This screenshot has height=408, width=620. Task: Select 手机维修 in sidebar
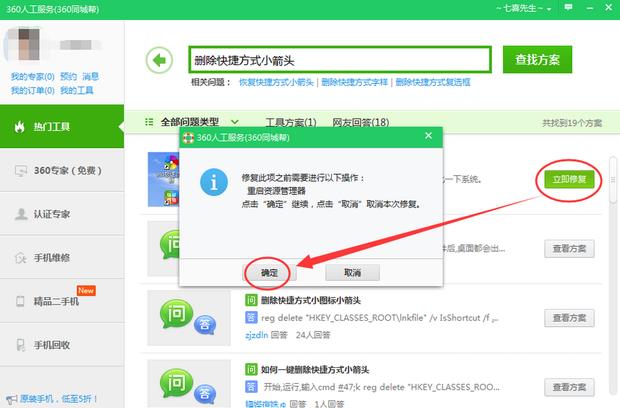pos(62,258)
